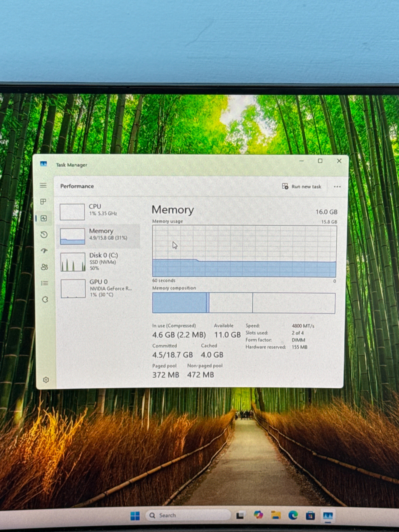Open the Task Manager navigation hamburger menu
399x532 pixels.
(43, 185)
